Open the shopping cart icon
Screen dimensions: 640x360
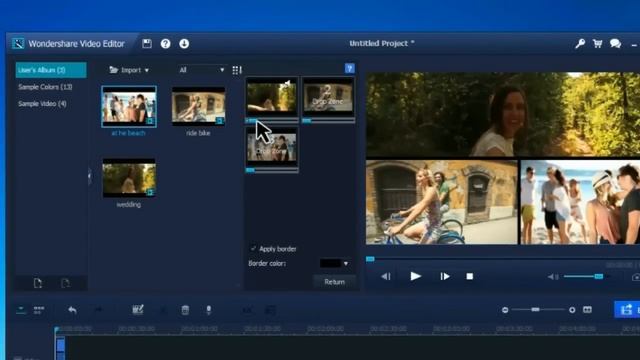(x=598, y=43)
